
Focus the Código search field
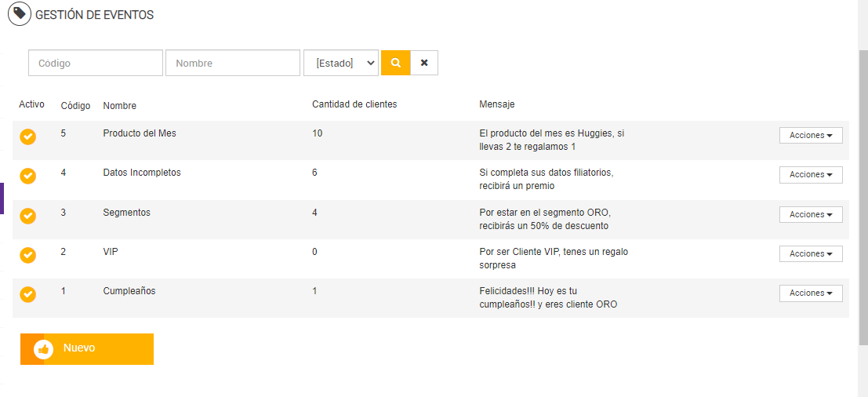(x=96, y=63)
